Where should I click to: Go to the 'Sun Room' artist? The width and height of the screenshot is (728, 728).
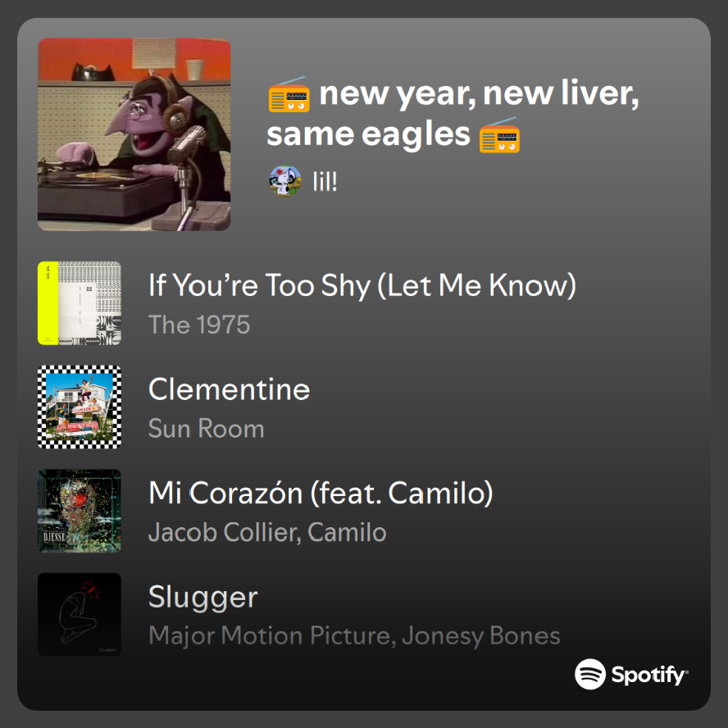(x=206, y=428)
